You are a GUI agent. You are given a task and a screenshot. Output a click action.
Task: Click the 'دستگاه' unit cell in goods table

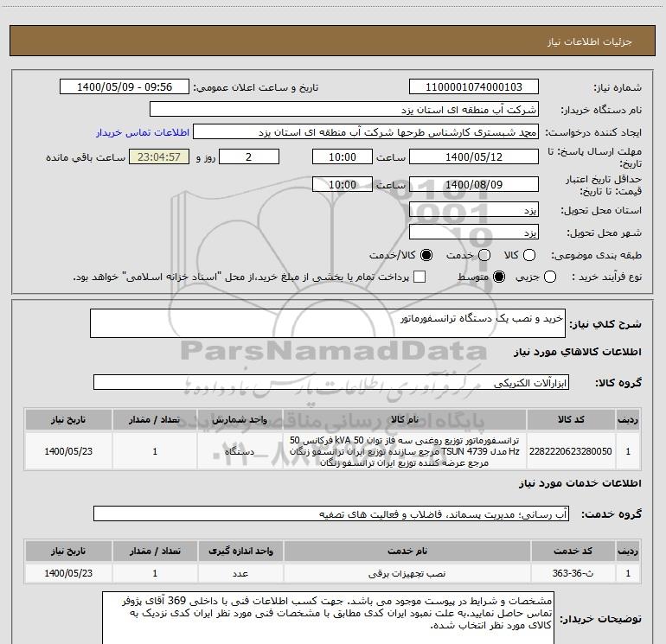(240, 451)
